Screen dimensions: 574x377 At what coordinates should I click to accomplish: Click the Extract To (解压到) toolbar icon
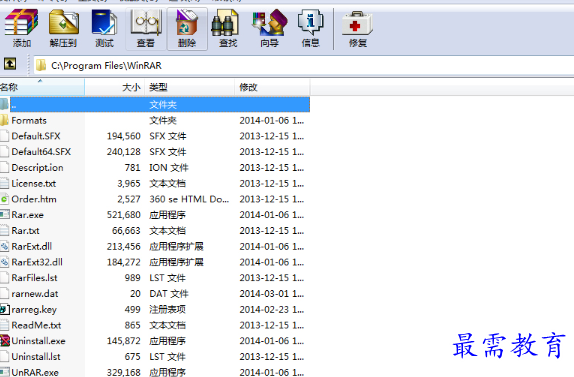pyautogui.click(x=64, y=23)
